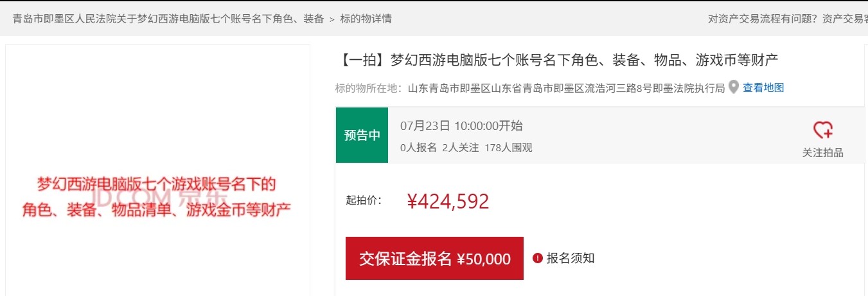868x296 pixels.
Task: Open the 报名须知 notice link
Action: click(x=571, y=259)
